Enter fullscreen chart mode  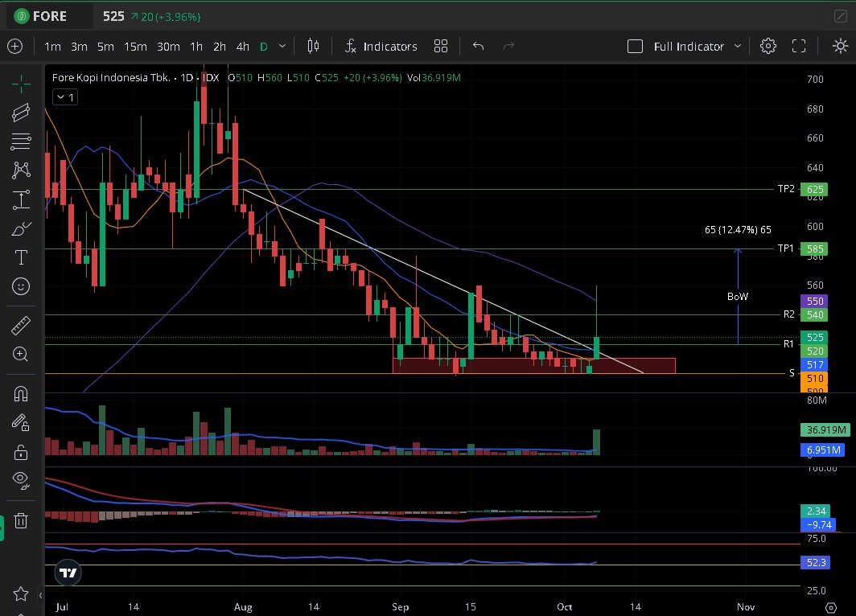pyautogui.click(x=799, y=46)
